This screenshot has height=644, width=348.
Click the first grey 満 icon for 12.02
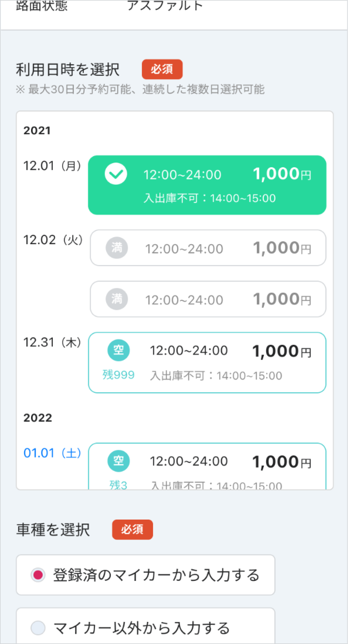(x=117, y=248)
